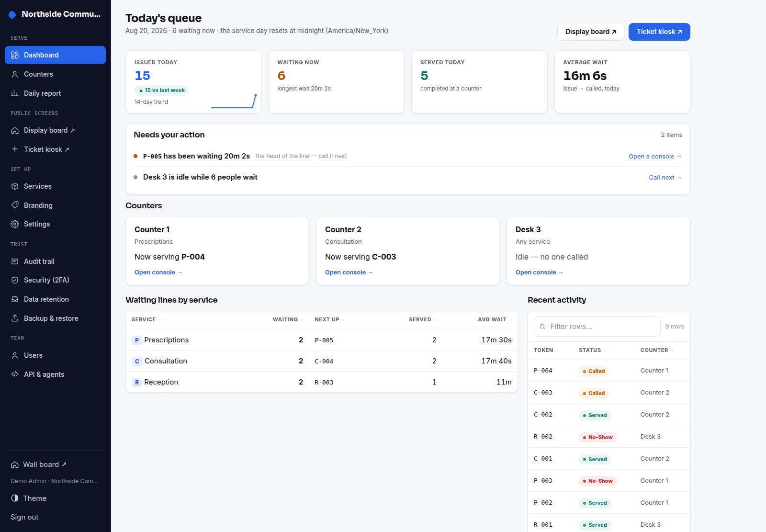The height and width of the screenshot is (532, 766).
Task: Open Audit trail in the sidebar
Action: pos(55,261)
